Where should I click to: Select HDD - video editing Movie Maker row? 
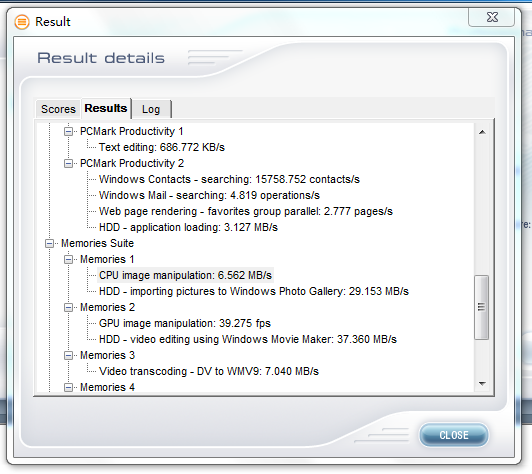click(x=248, y=339)
